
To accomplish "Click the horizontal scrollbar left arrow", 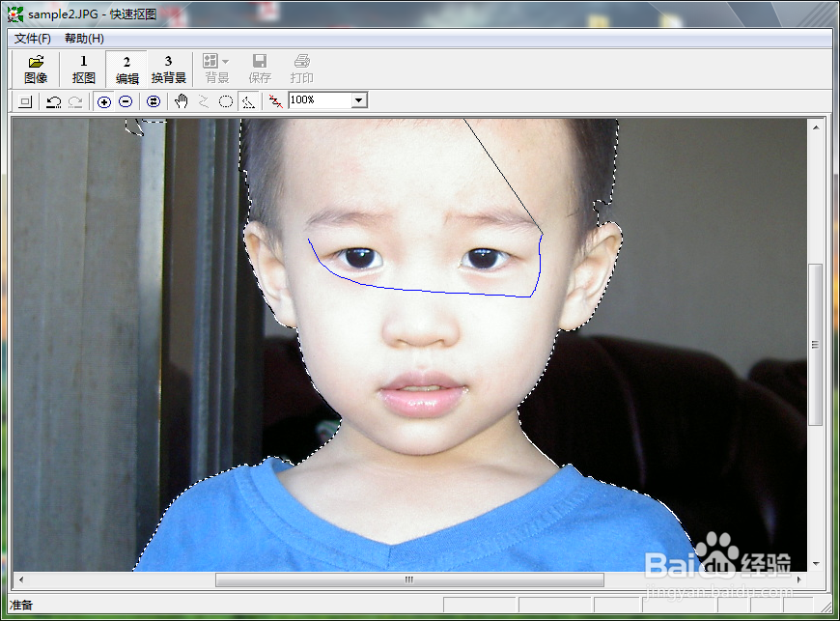I will [x=21, y=579].
